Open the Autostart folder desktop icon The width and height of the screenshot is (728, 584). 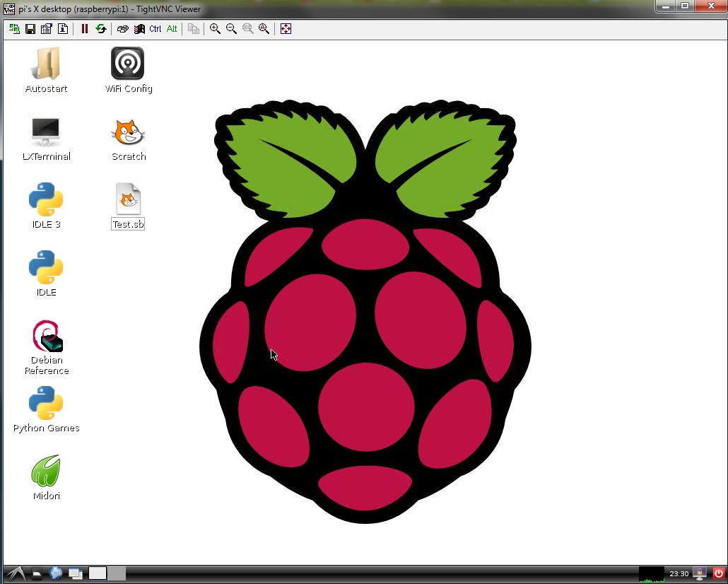pyautogui.click(x=46, y=64)
